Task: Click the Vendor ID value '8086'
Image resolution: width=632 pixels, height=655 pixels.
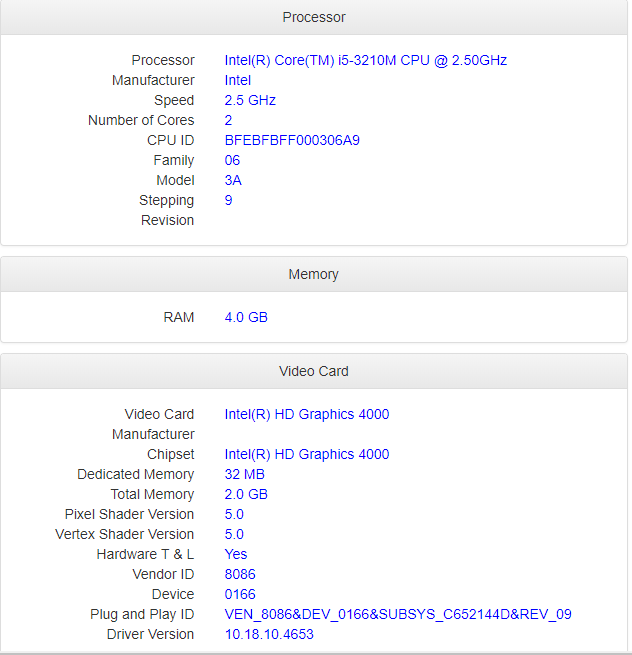Action: (240, 574)
